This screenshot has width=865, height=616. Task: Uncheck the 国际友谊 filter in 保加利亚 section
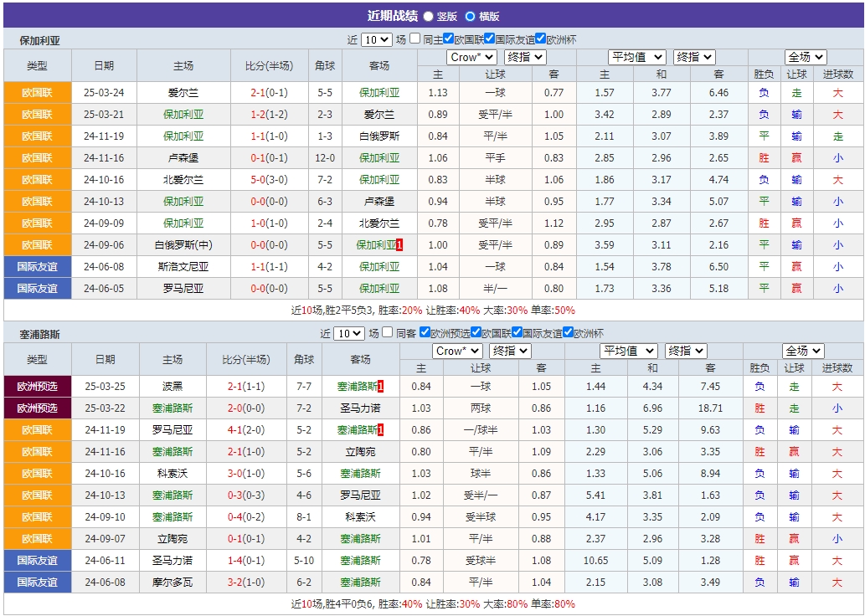[489, 38]
